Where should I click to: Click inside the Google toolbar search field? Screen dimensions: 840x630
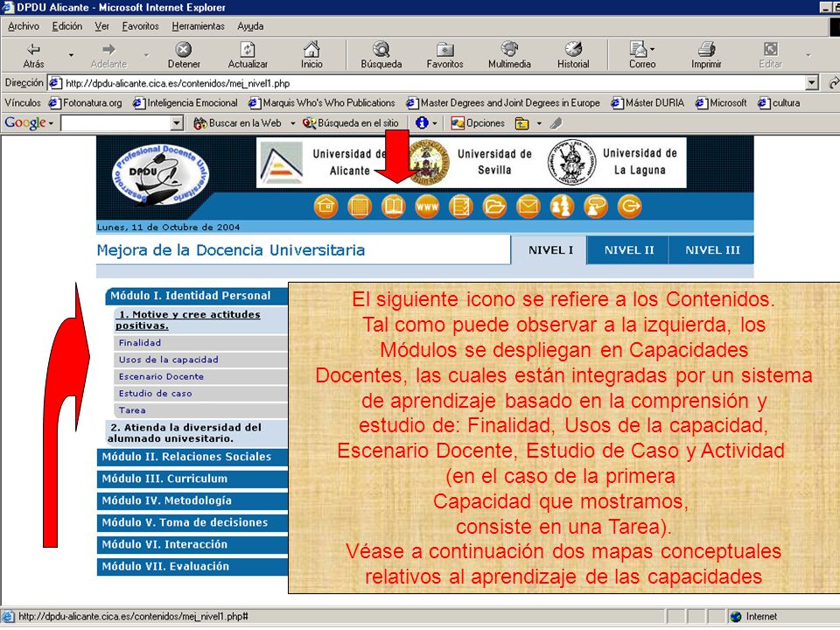point(115,123)
